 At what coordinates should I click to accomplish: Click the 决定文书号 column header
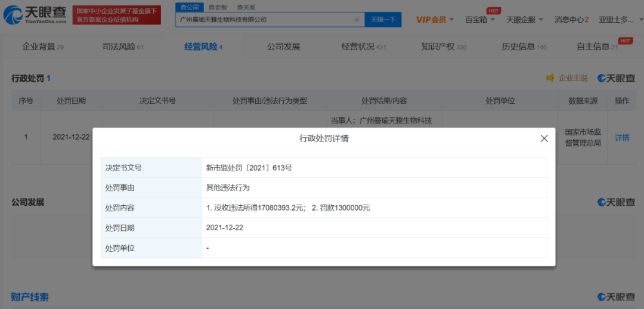click(157, 101)
